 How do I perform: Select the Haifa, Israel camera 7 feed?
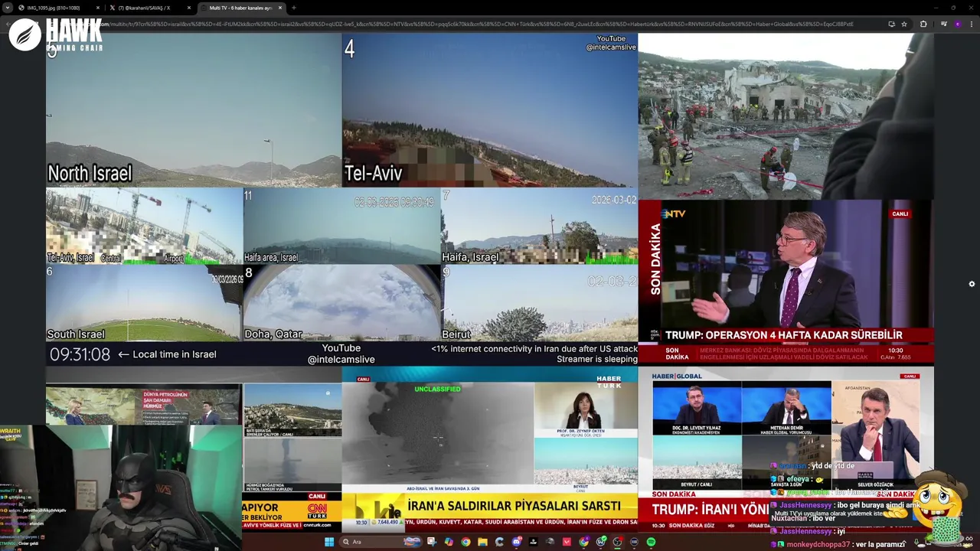[539, 226]
